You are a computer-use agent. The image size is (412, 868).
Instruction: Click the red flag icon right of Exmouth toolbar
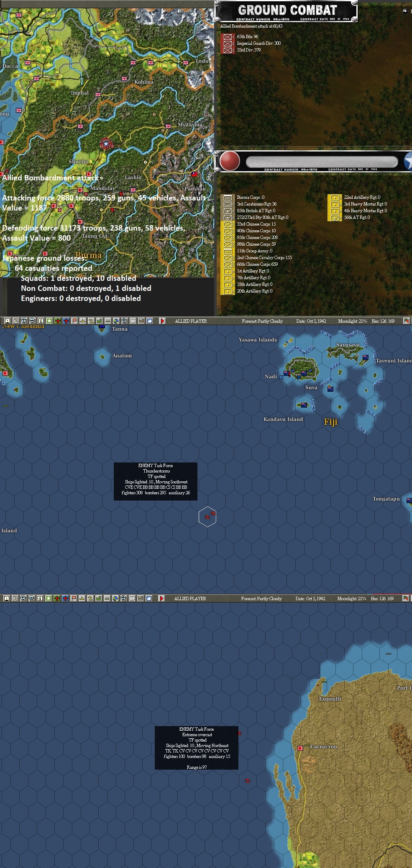pos(405,598)
